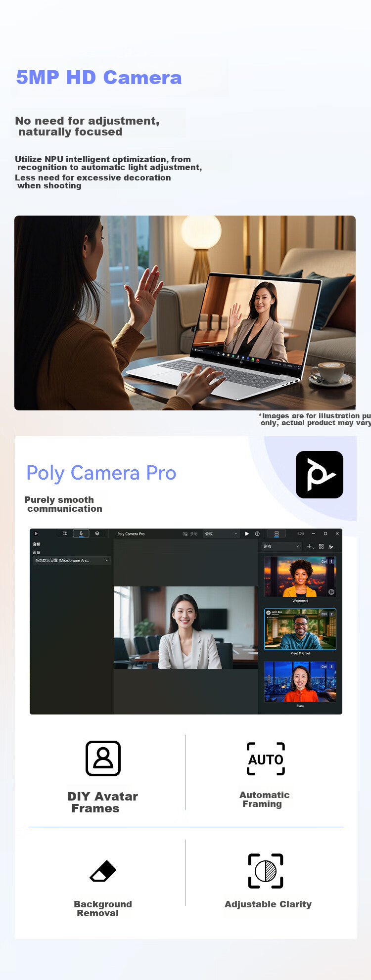Click the edit scenes pencil icon
The image size is (371, 980).
point(331,546)
